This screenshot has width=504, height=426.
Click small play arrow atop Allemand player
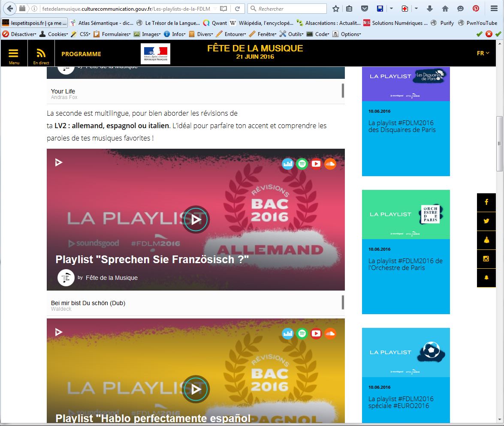point(58,162)
